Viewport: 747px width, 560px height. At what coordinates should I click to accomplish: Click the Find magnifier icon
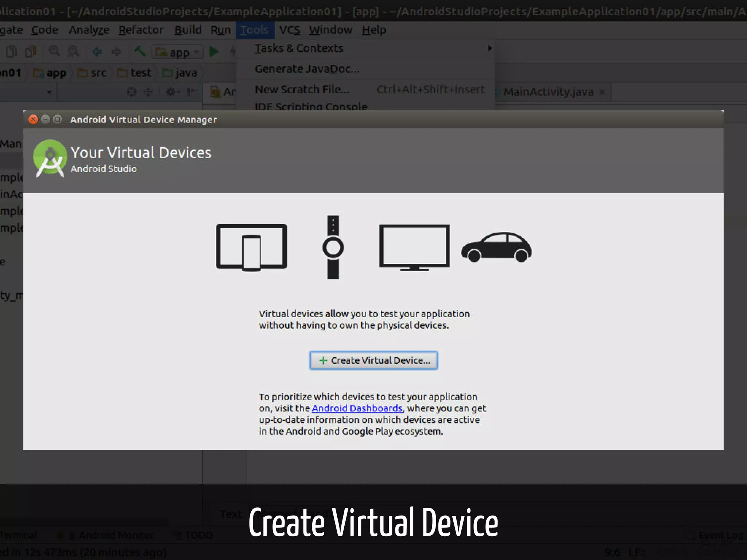coord(54,51)
